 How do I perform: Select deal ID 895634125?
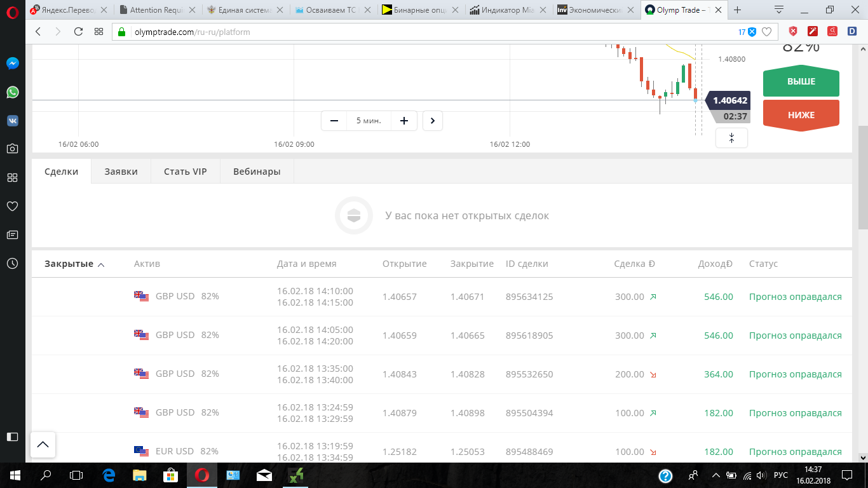[529, 297]
